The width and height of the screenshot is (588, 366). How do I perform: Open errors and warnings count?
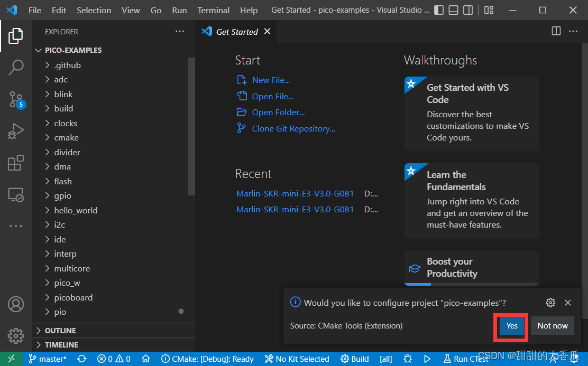114,359
